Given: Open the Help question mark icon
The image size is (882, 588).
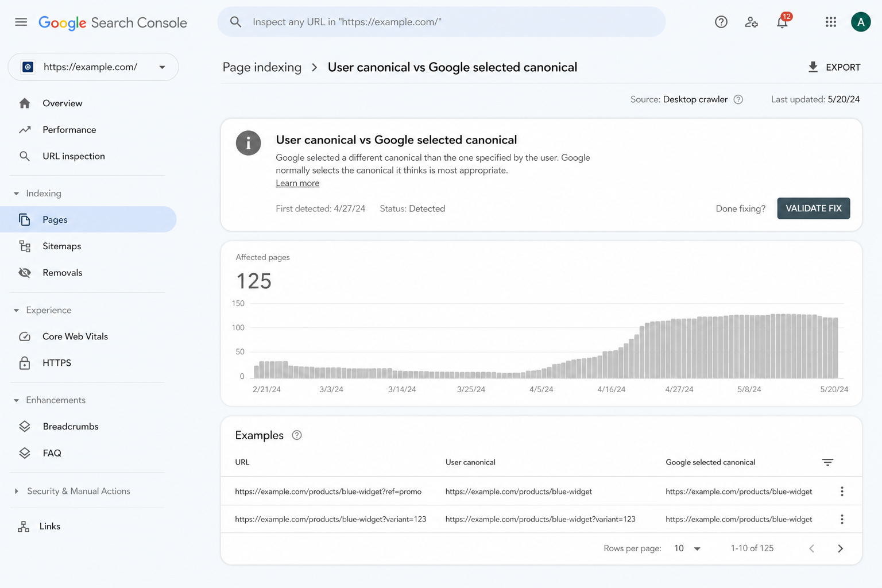Looking at the screenshot, I should point(721,22).
